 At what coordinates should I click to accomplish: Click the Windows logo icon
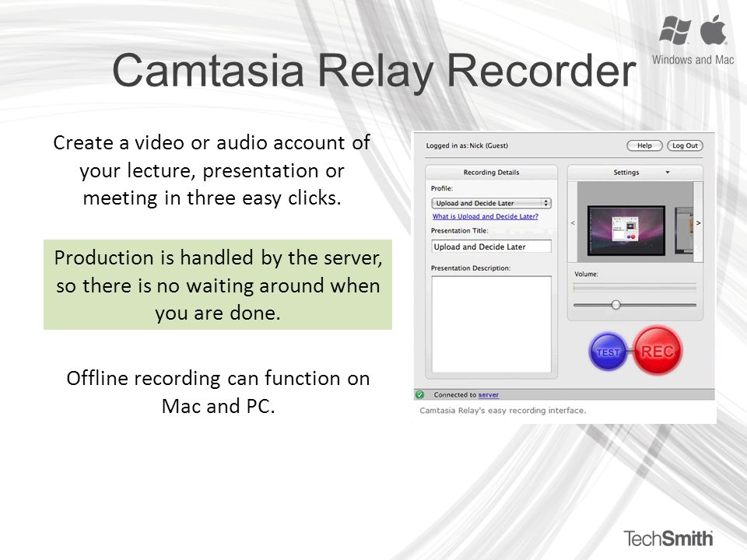coord(675,30)
